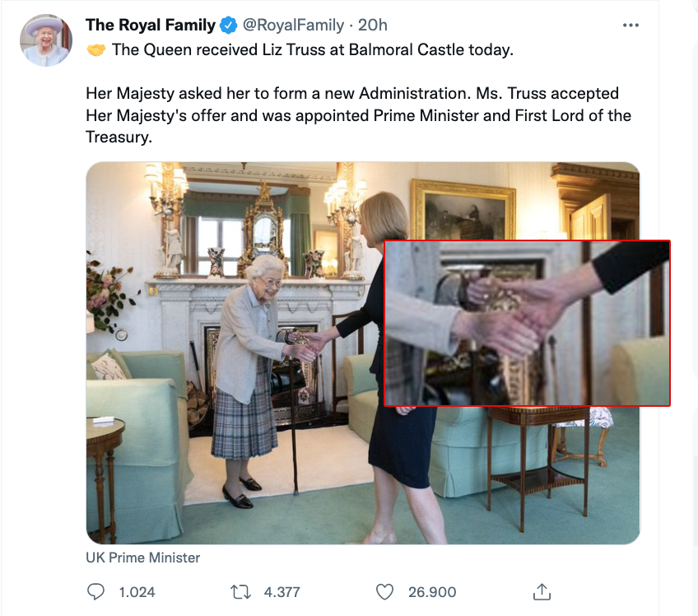
Task: Click the 1.024 reply count
Action: tap(137, 591)
